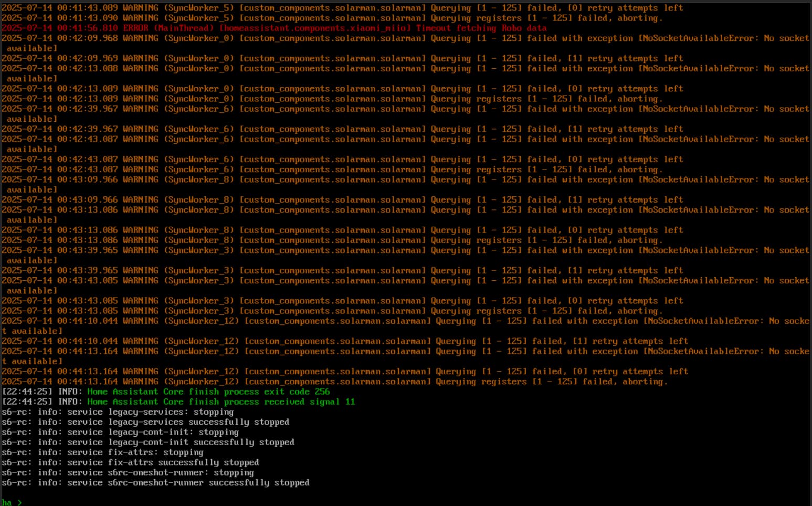Click the 00:42:13.089 SyncWorker_0 registers aborting line

[x=332, y=99]
